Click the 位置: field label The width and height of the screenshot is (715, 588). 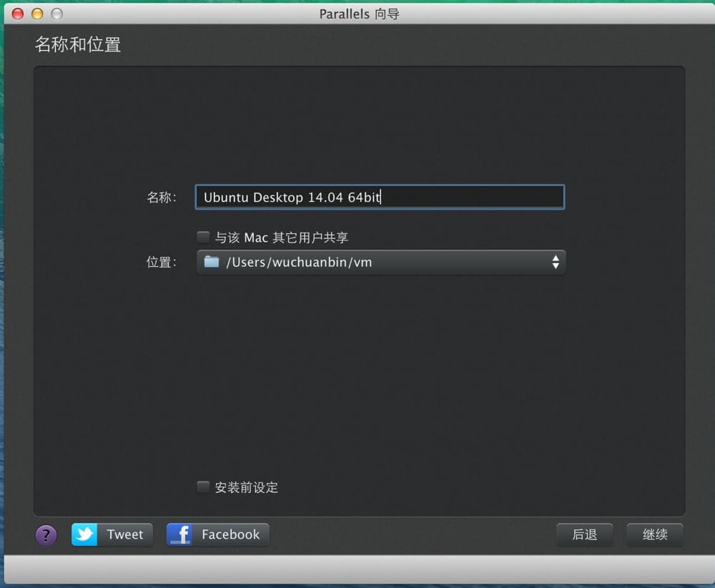click(162, 262)
